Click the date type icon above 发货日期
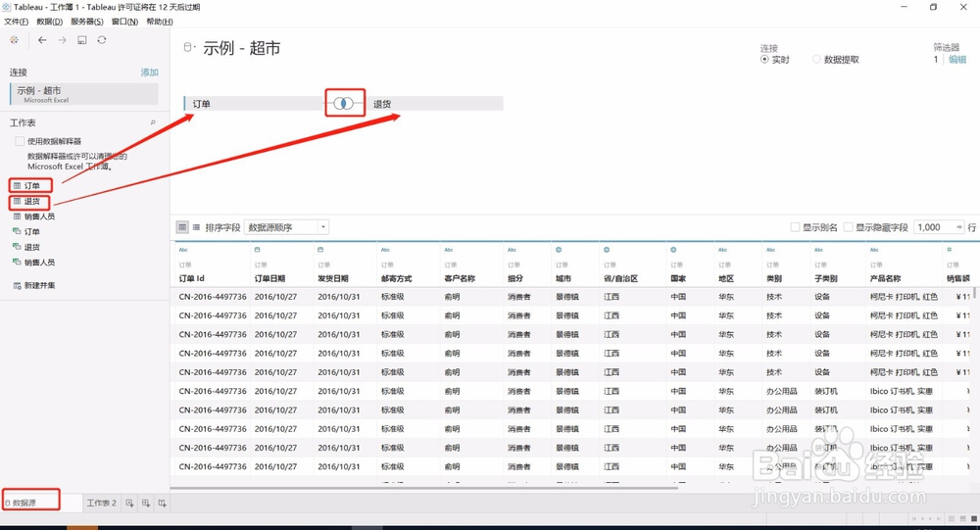980x530 pixels. tap(320, 250)
